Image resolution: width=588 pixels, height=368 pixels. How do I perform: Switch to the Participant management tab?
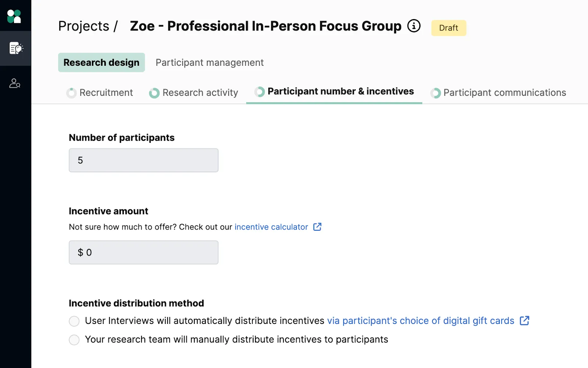click(x=209, y=62)
